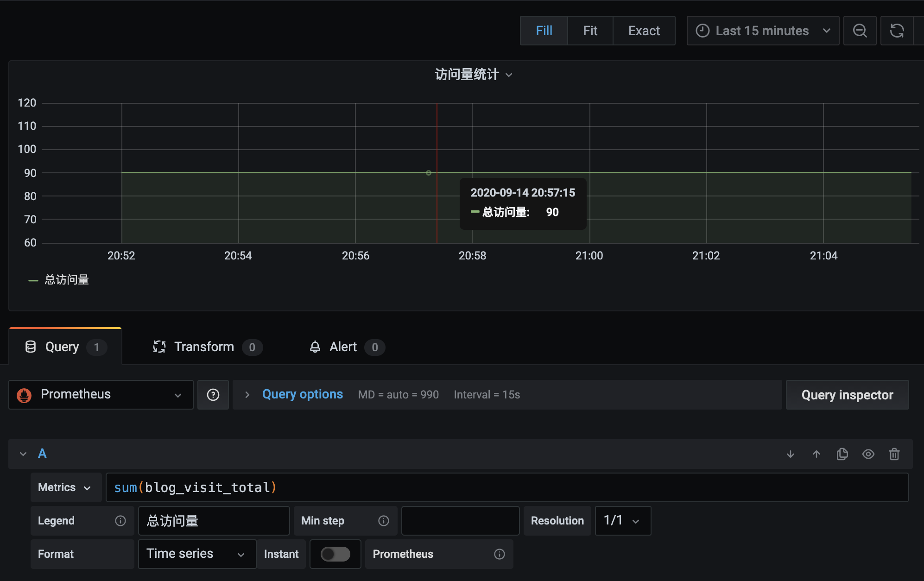Viewport: 924px width, 581px height.
Task: Enable the Instant query switch
Action: pyautogui.click(x=335, y=554)
